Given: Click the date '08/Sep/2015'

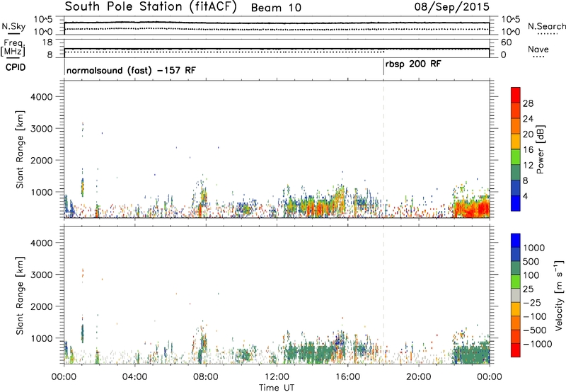Looking at the screenshot, I should (x=451, y=6).
